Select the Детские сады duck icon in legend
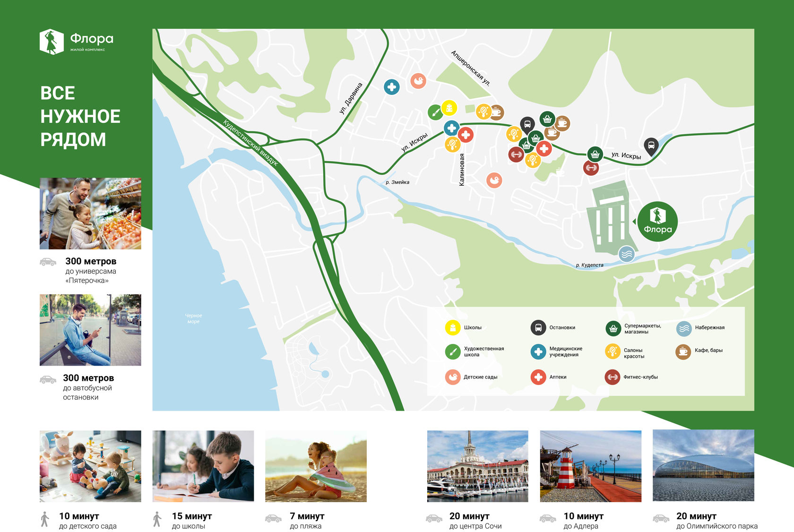This screenshot has width=794, height=532. (453, 377)
